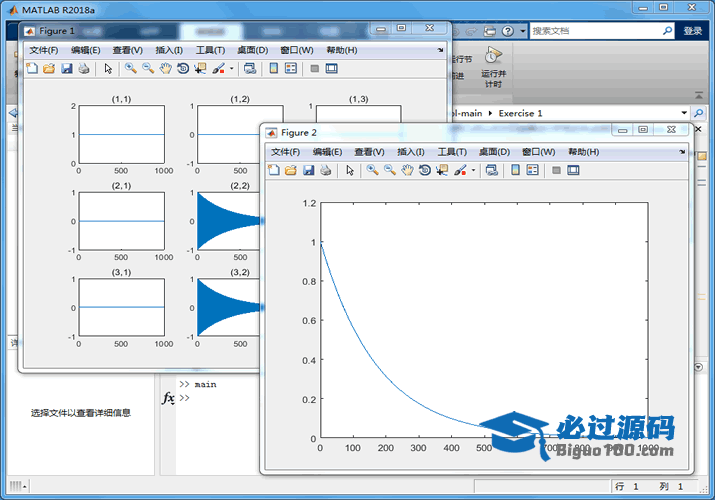Expand current folder path dropdown arrow
715x500 pixels.
tap(684, 113)
